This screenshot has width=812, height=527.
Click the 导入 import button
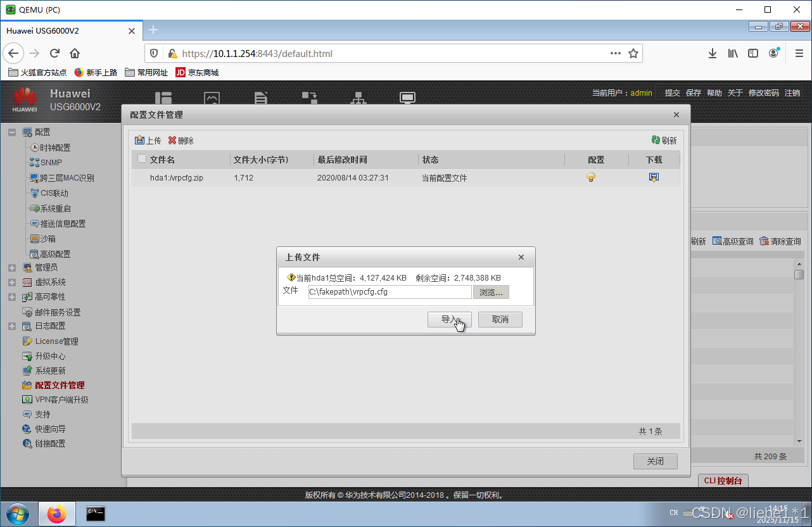pyautogui.click(x=450, y=320)
